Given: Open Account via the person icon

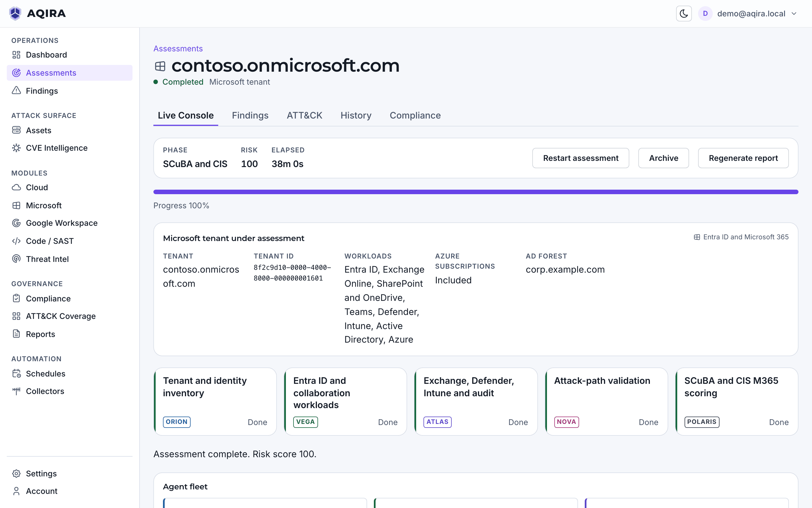Looking at the screenshot, I should 16,491.
